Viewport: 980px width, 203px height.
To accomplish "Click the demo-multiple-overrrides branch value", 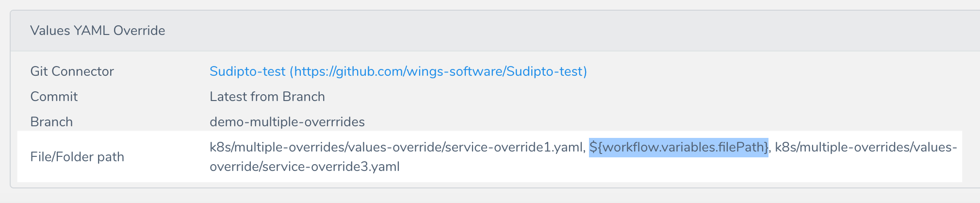I will point(287,122).
